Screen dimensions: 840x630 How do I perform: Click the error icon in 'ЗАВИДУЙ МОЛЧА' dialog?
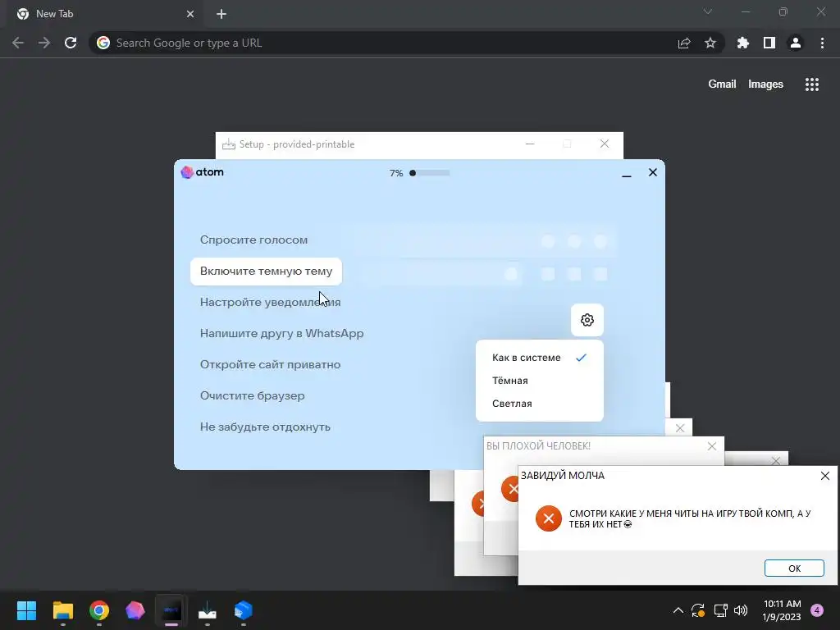coord(548,518)
